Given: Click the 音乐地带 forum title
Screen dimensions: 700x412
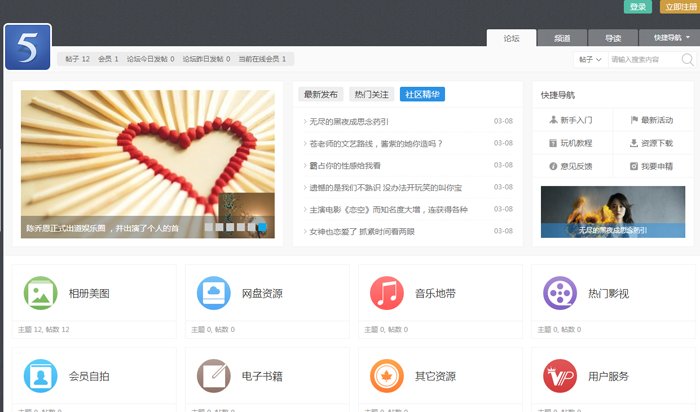Looking at the screenshot, I should (436, 293).
